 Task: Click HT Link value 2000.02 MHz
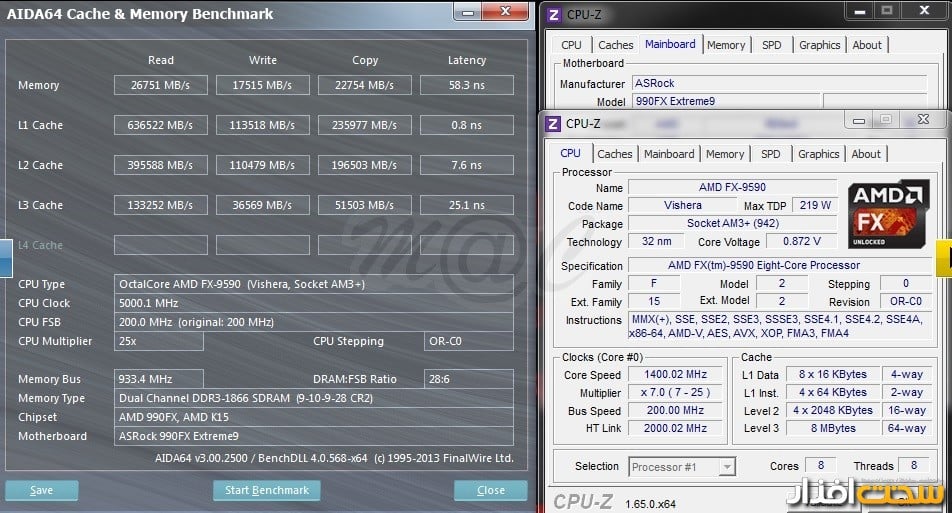tap(676, 429)
